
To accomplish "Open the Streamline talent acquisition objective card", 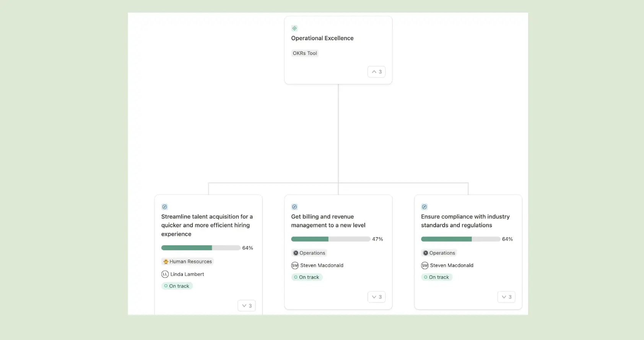I will click(x=207, y=225).
